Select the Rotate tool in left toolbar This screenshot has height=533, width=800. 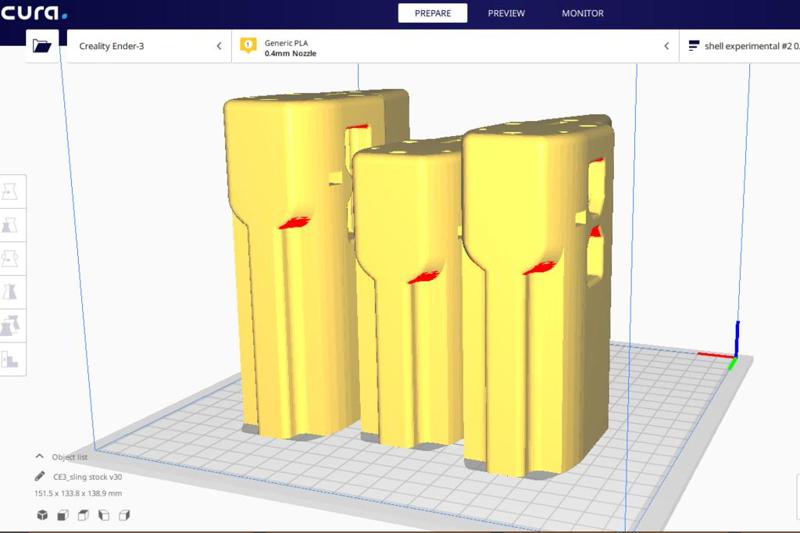(x=10, y=259)
